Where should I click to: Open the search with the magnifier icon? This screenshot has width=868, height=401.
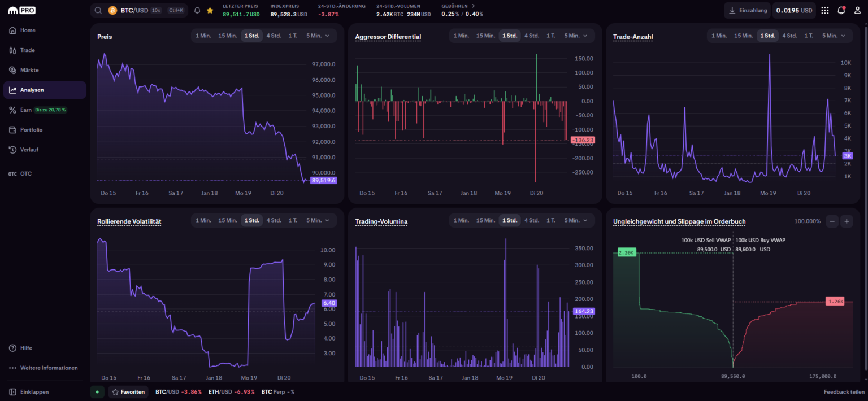pyautogui.click(x=98, y=10)
